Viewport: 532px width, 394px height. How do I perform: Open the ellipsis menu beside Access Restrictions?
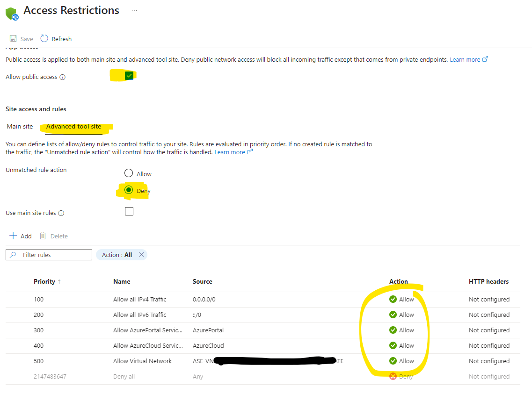(x=134, y=10)
